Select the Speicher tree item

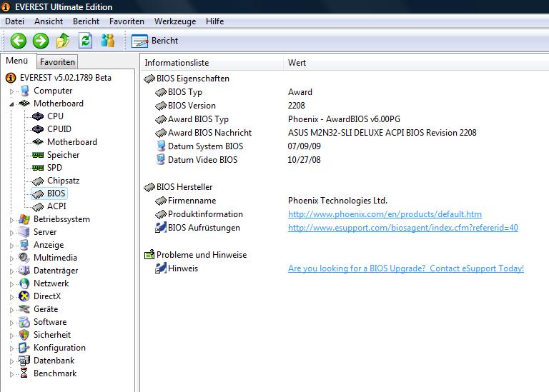pos(63,154)
